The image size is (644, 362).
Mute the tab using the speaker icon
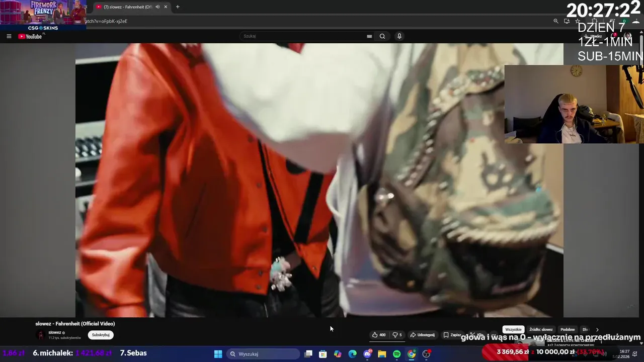[x=157, y=7]
